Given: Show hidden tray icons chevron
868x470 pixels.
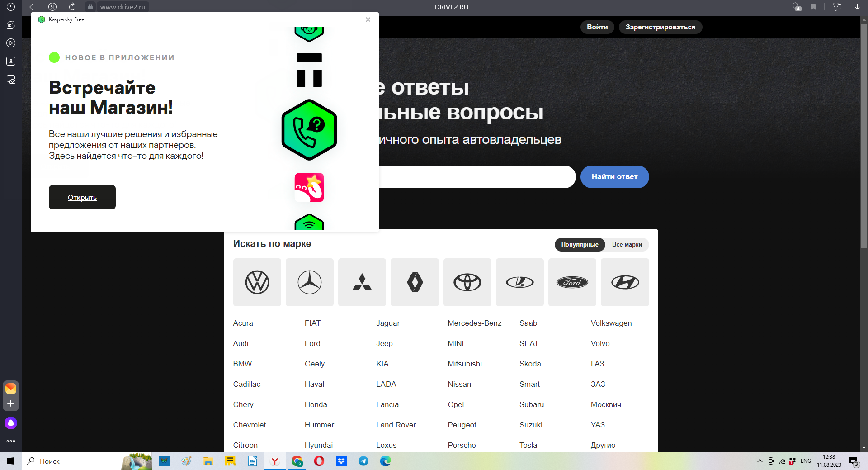Looking at the screenshot, I should click(x=759, y=461).
